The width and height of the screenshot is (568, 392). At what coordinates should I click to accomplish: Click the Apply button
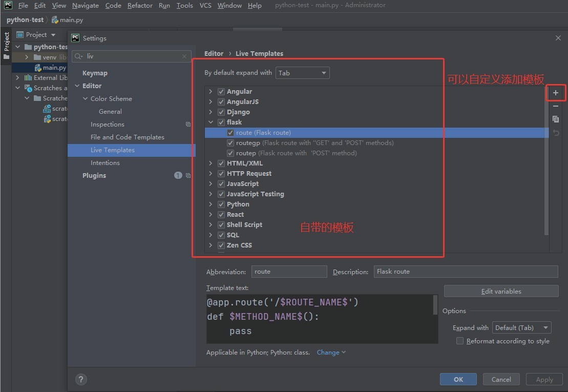pyautogui.click(x=544, y=379)
